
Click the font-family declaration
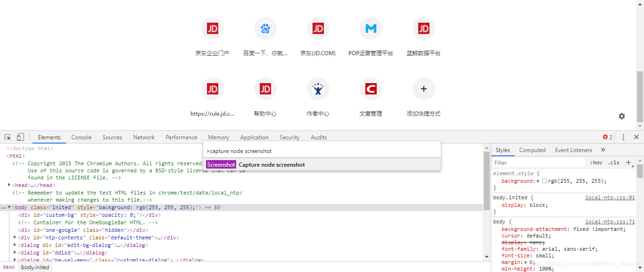[550, 249]
